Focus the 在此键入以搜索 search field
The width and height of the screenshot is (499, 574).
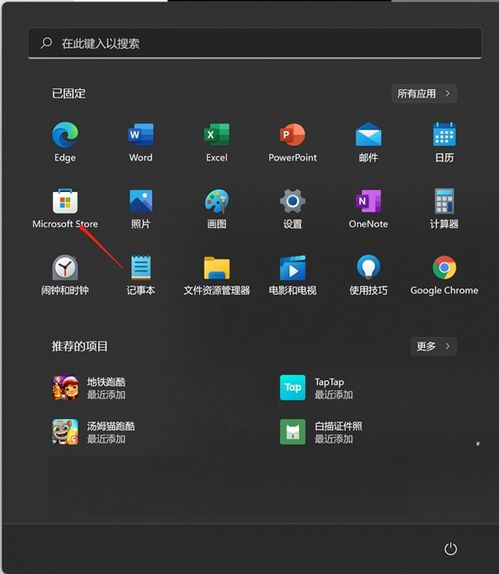255,44
